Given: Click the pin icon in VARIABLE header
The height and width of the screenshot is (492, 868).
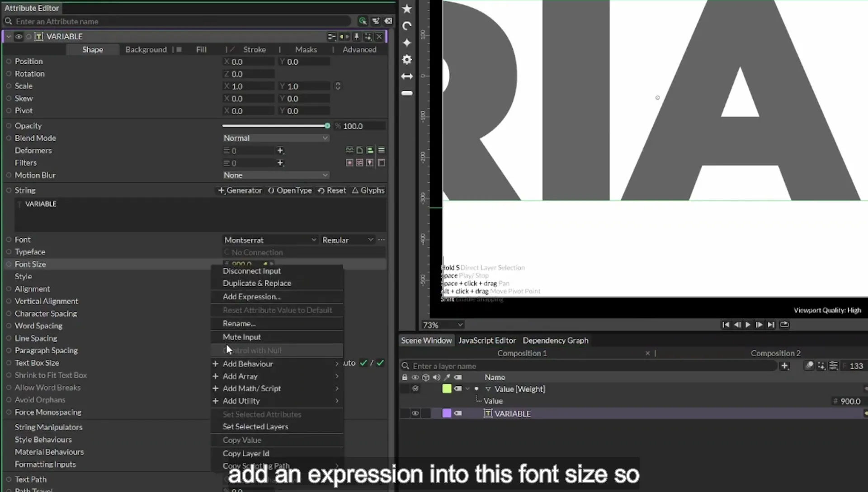Looking at the screenshot, I should pyautogui.click(x=356, y=37).
